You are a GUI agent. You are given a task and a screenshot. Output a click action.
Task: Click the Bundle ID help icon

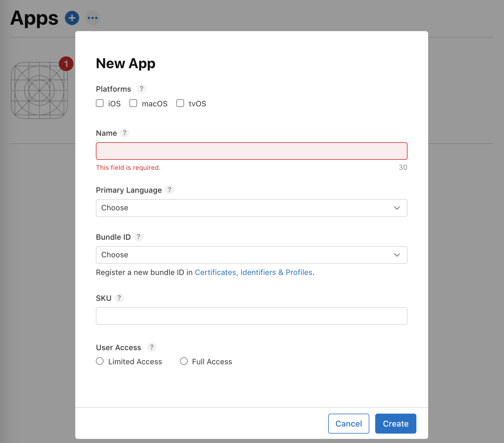coord(138,236)
